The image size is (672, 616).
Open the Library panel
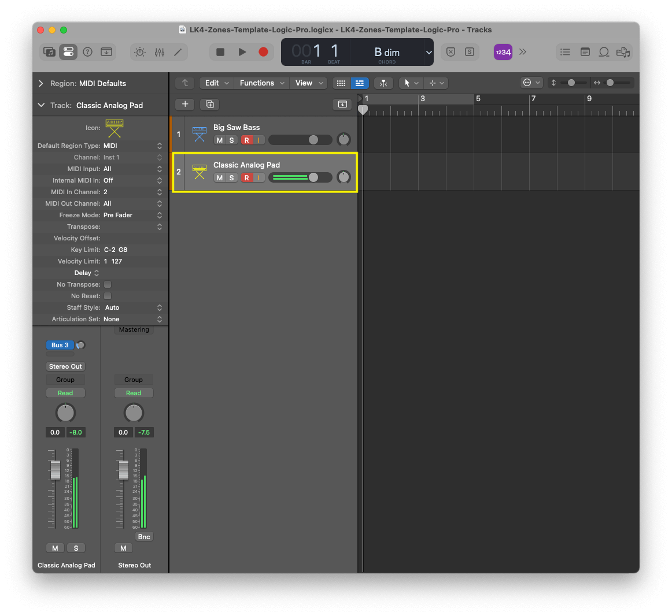pyautogui.click(x=49, y=52)
